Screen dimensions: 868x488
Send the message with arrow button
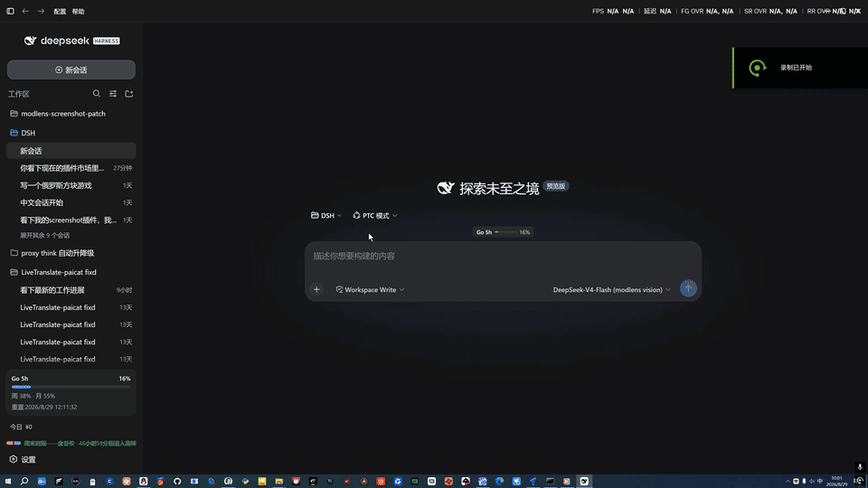tap(688, 288)
